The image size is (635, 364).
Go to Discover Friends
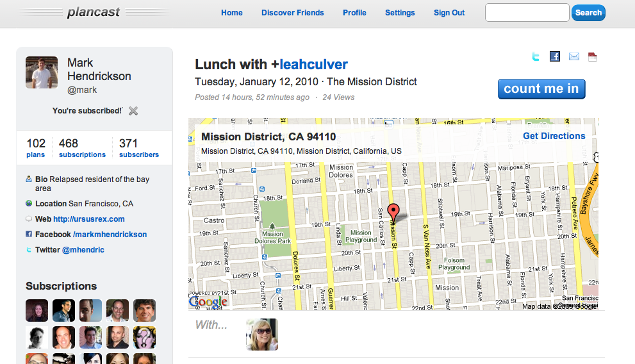292,13
